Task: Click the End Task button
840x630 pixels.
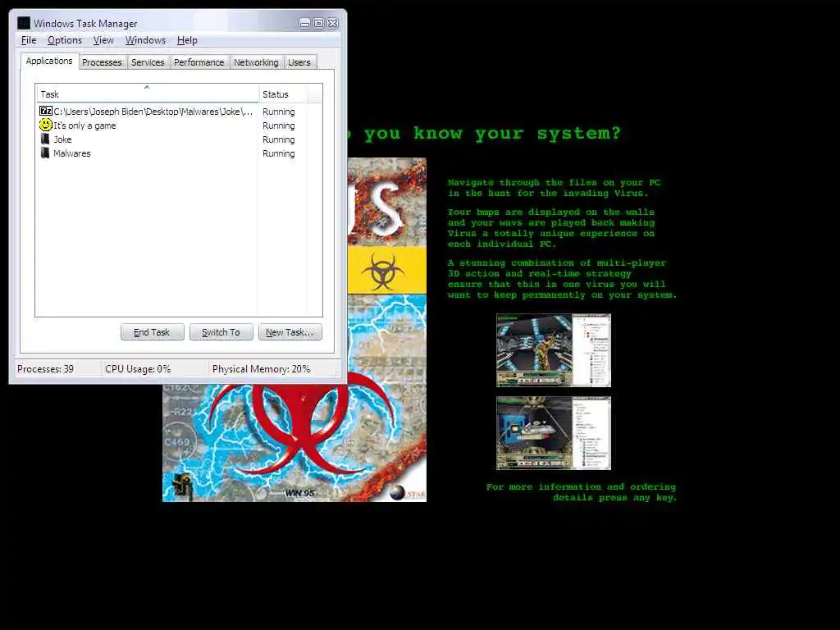Action: (x=152, y=332)
